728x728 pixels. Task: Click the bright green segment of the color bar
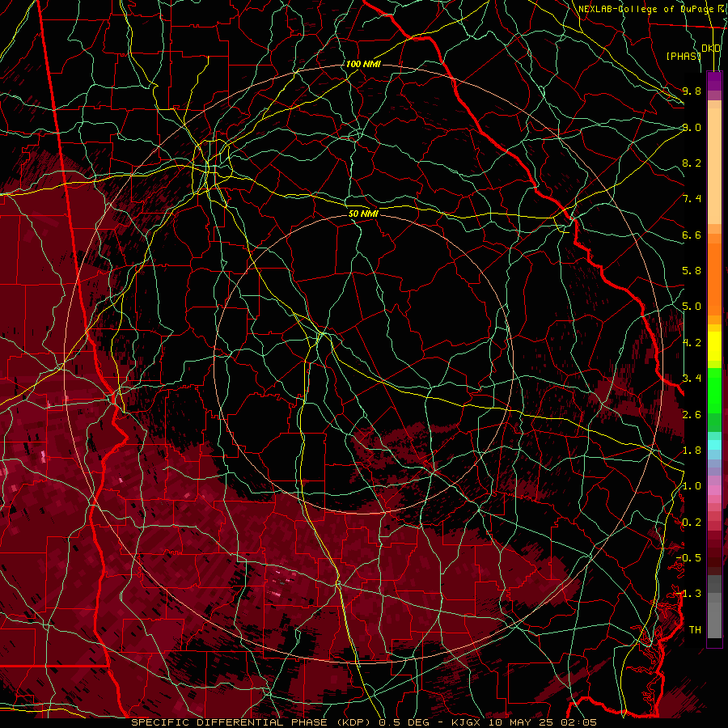(714, 391)
